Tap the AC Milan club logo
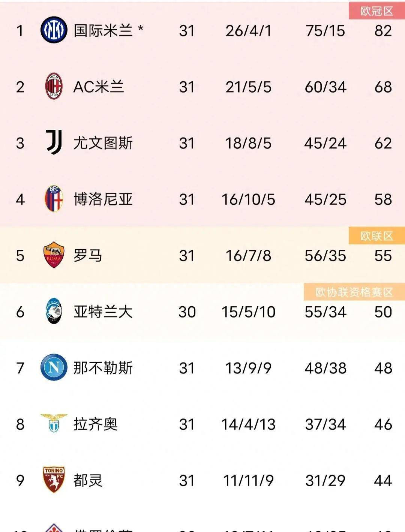405x532 pixels. tap(54, 86)
